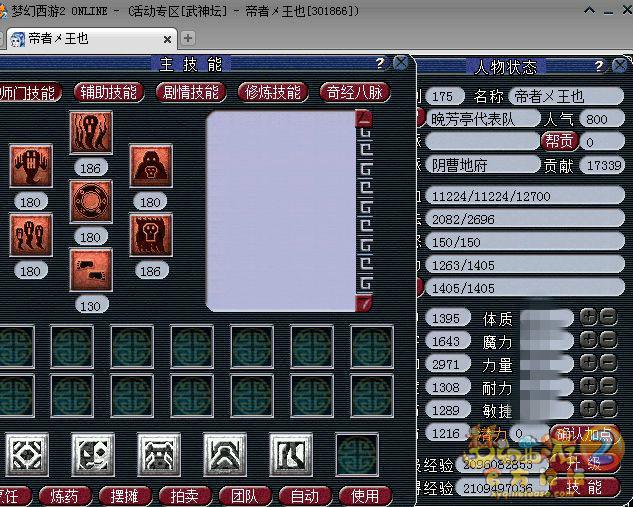Click the 2082/2696 mana value
Screen dimensions: 633x507
coord(525,219)
